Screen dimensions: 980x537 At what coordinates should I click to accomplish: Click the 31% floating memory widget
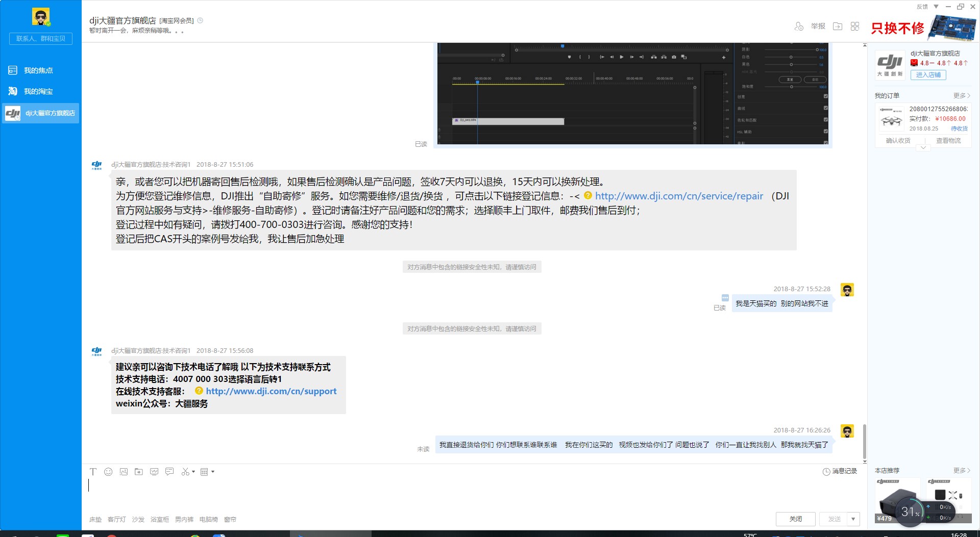click(910, 512)
